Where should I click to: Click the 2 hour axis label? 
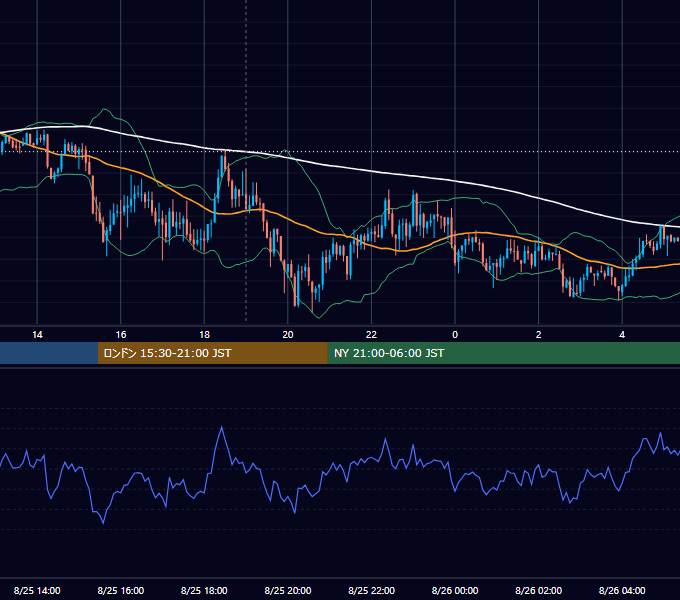click(x=539, y=335)
